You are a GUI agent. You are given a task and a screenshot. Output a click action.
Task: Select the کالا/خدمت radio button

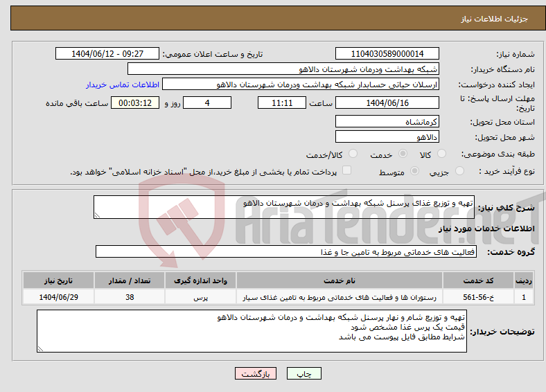353,154
